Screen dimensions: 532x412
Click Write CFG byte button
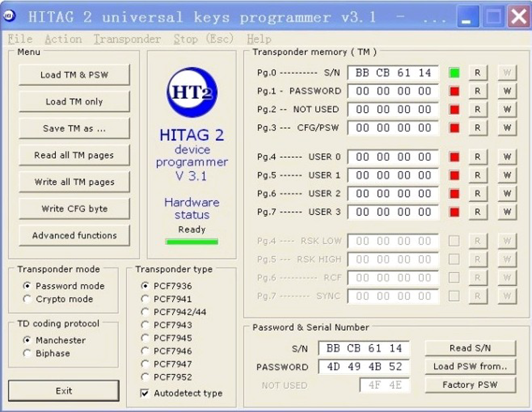(74, 209)
